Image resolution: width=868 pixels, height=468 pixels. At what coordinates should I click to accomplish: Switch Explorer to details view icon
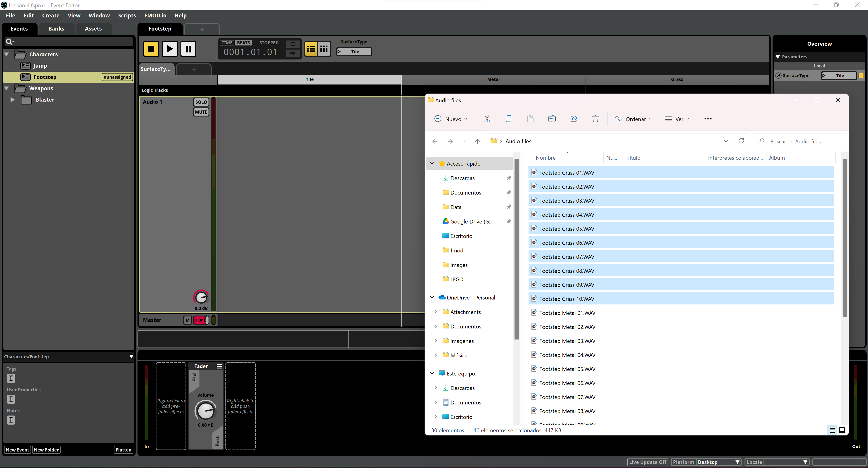[x=832, y=430]
